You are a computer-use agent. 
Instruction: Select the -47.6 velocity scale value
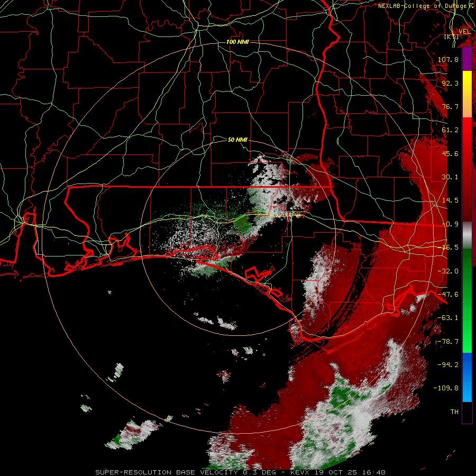click(x=448, y=295)
